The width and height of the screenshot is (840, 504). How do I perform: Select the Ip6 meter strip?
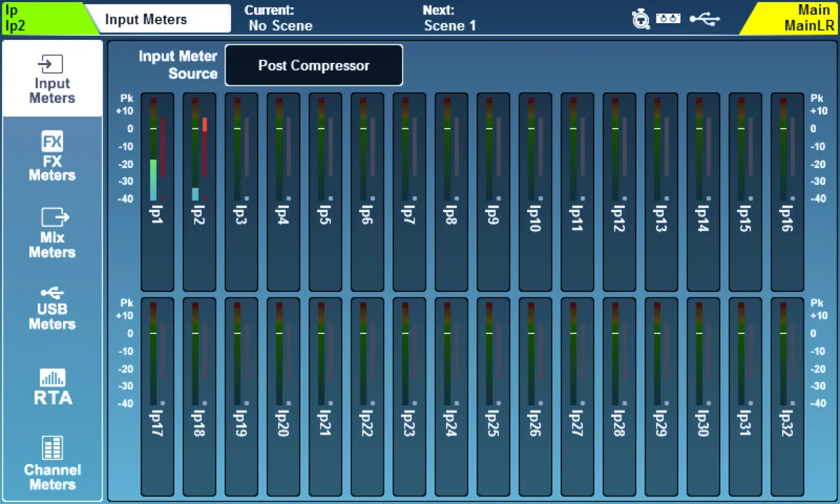click(x=367, y=192)
